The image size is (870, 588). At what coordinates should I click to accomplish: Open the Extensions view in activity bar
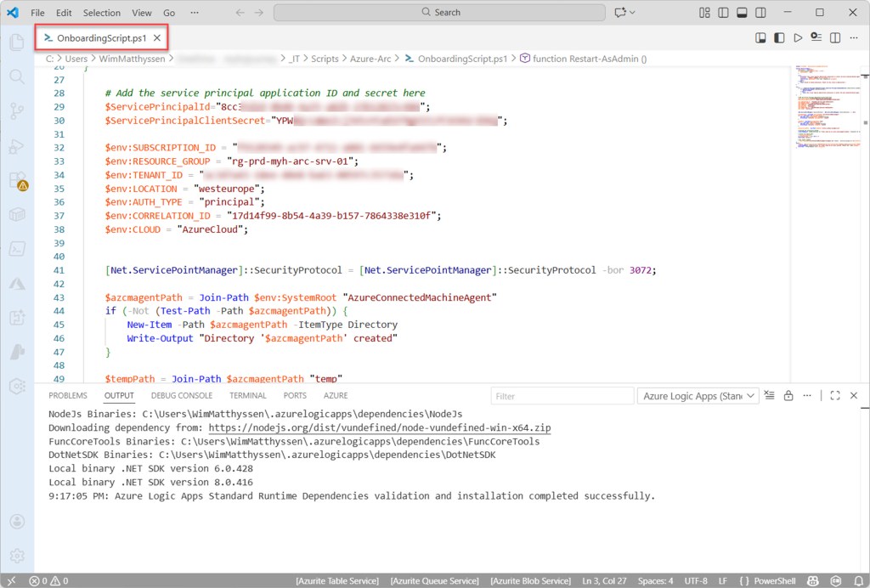point(17,181)
